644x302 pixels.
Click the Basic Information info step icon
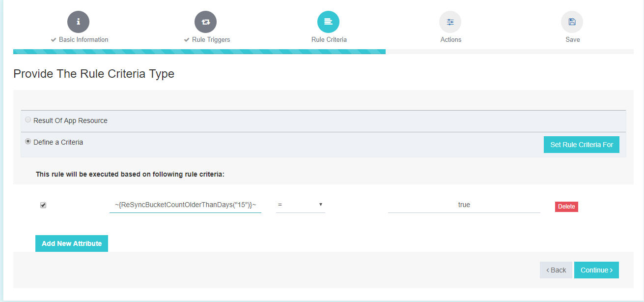click(x=79, y=22)
